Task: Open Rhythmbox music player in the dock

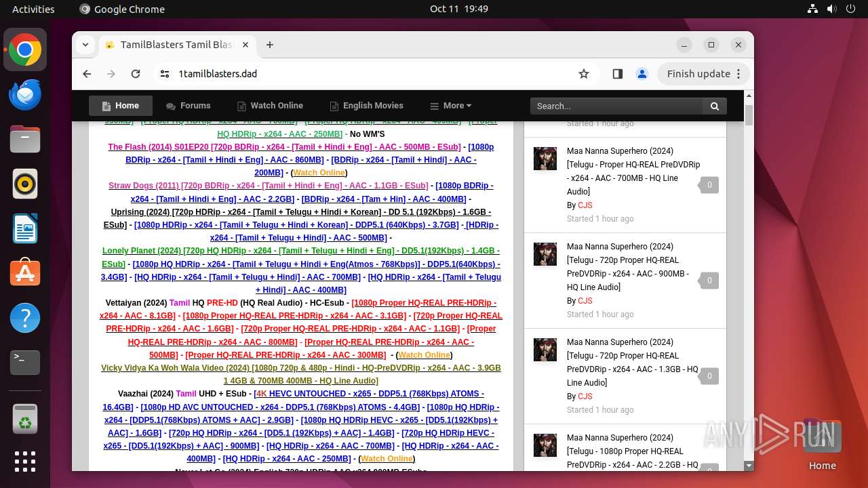Action: pyautogui.click(x=25, y=184)
